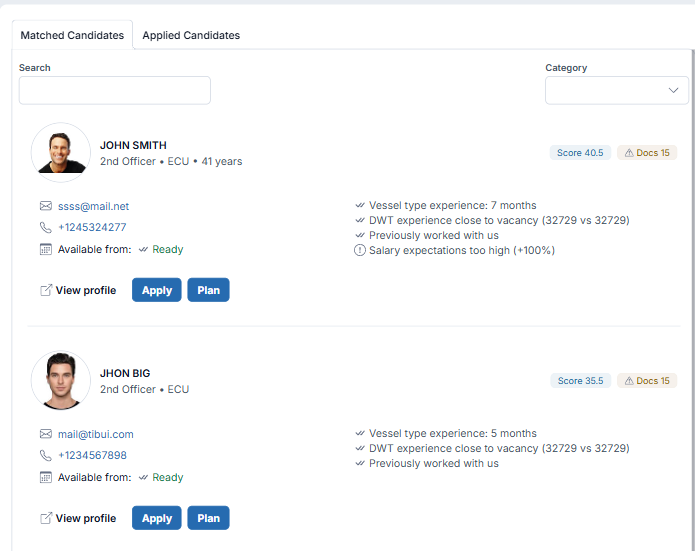The height and width of the screenshot is (551, 695).
Task: Switch to the Matched Candidates tab
Action: [x=72, y=35]
